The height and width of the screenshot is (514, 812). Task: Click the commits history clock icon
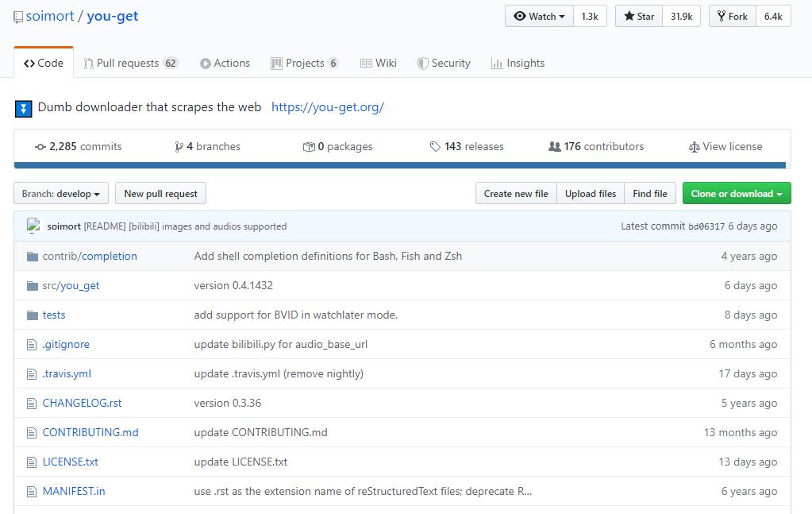(40, 147)
